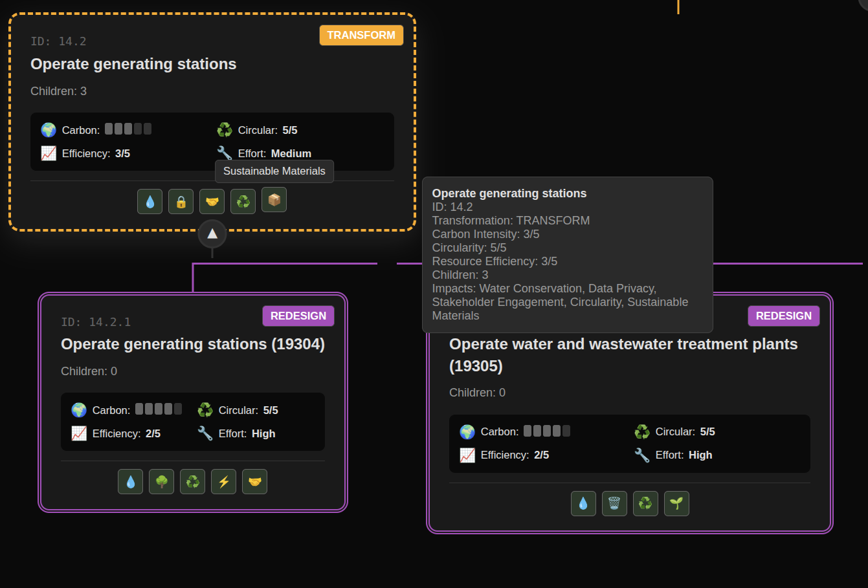The height and width of the screenshot is (588, 868).
Task: Click the Sustainable Materials package icon
Action: click(x=274, y=200)
